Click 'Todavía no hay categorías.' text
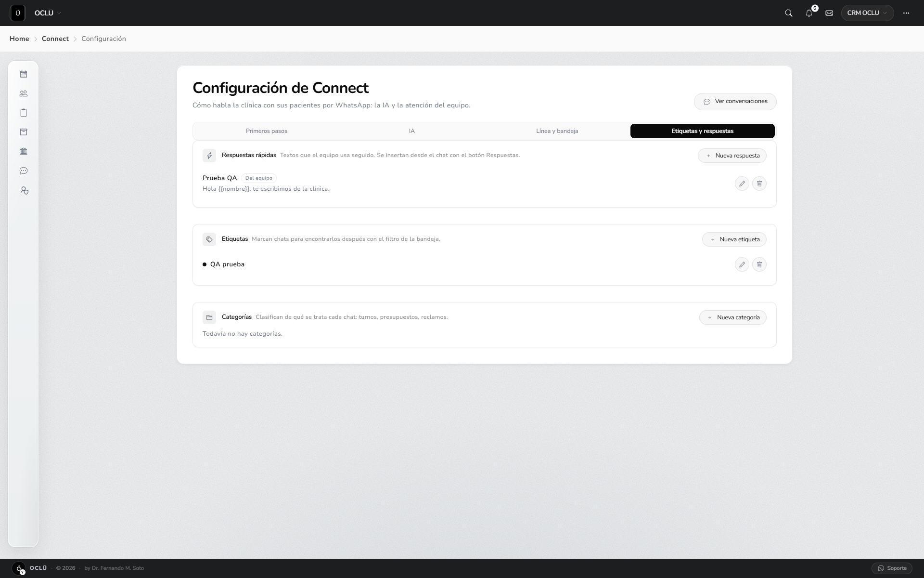924x578 pixels. coord(243,334)
